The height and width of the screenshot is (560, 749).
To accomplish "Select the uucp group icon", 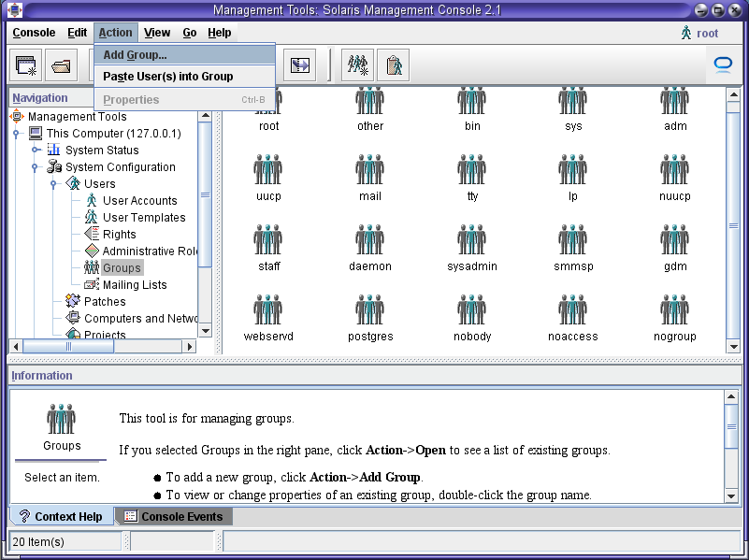I will point(268,169).
